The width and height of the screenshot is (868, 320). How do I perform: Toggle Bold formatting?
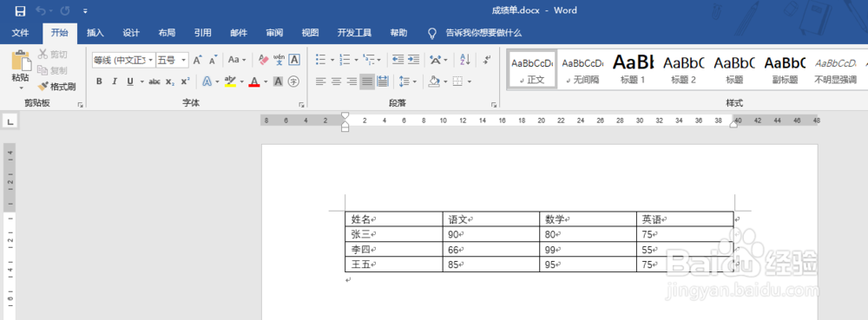99,82
